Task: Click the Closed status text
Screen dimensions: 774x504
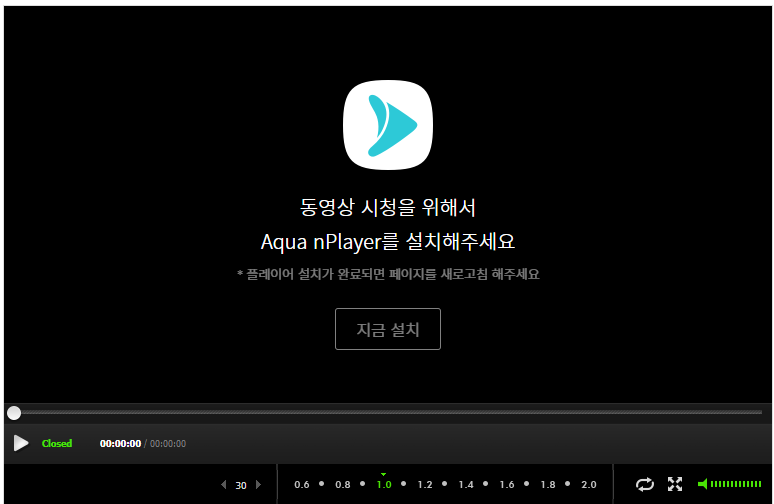Action: [57, 443]
